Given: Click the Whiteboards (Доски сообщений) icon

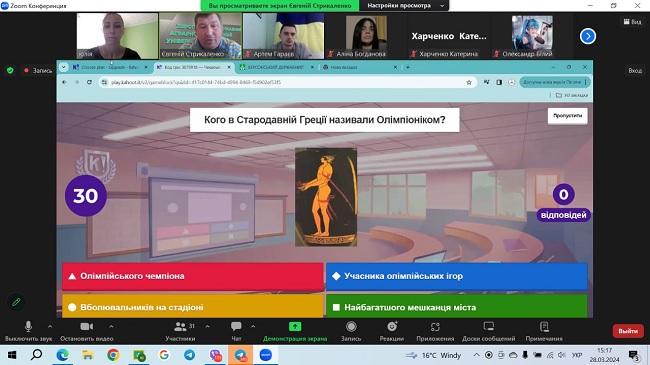Looking at the screenshot, I should pyautogui.click(x=489, y=327).
